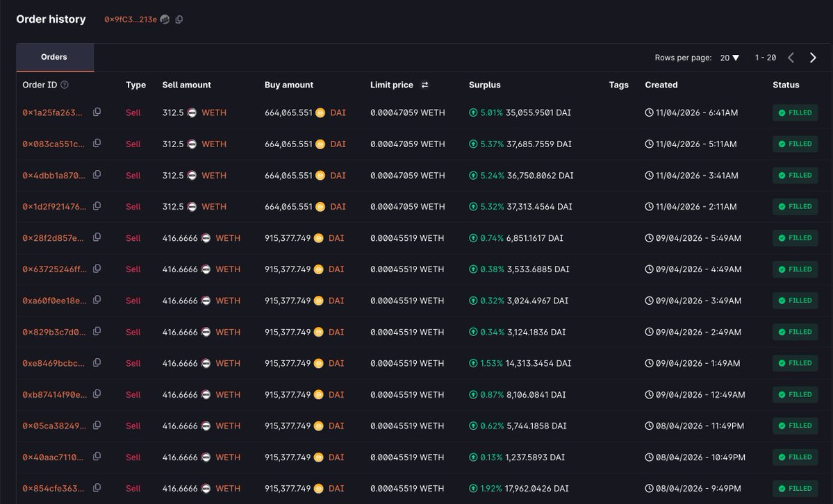Screen dimensions: 833x504
Task: Copy order ID 0x63725246ff...
Action: click(x=97, y=269)
